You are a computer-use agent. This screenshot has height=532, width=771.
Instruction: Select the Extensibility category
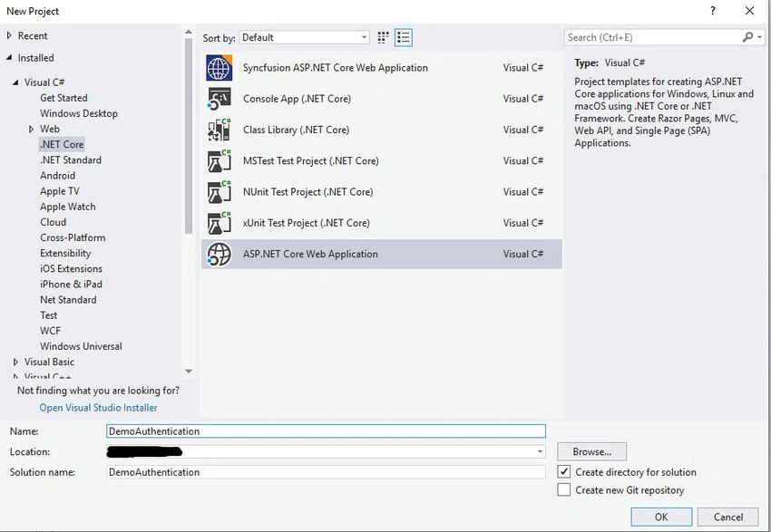pos(65,253)
